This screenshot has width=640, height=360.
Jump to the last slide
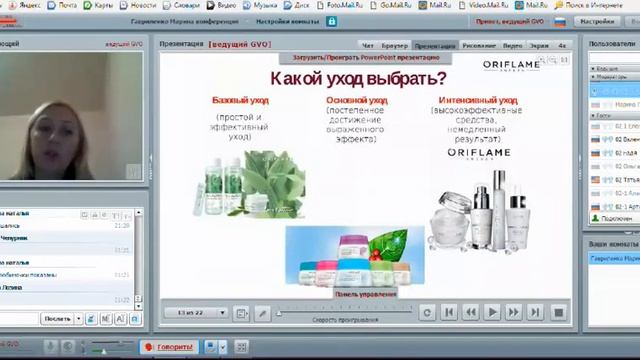tap(535, 313)
